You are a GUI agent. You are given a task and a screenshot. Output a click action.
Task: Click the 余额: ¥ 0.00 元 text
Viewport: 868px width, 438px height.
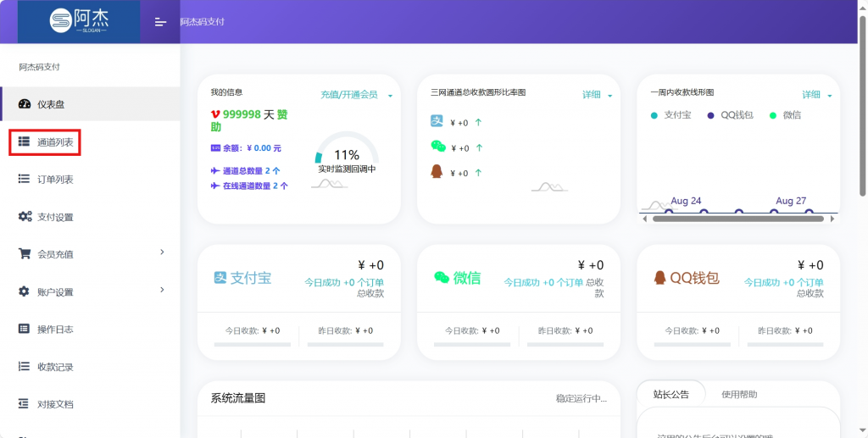tap(252, 148)
